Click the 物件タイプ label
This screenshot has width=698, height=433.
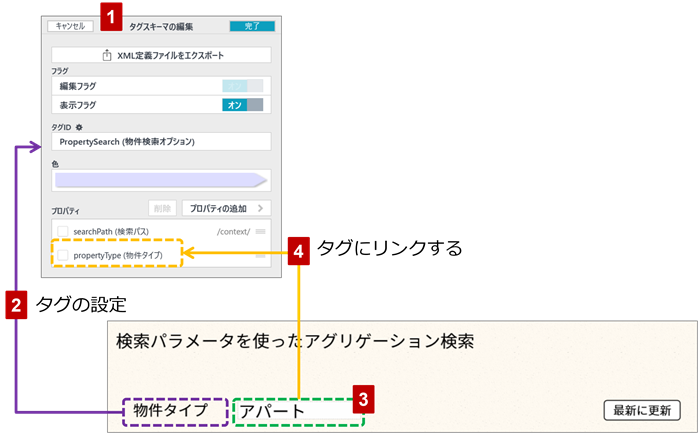(170, 410)
